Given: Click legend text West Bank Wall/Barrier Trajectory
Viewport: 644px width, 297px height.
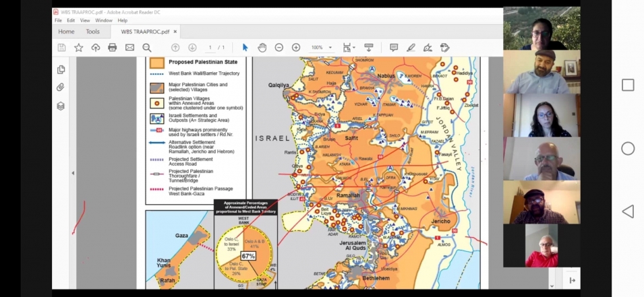Looking at the screenshot, I should 204,73.
